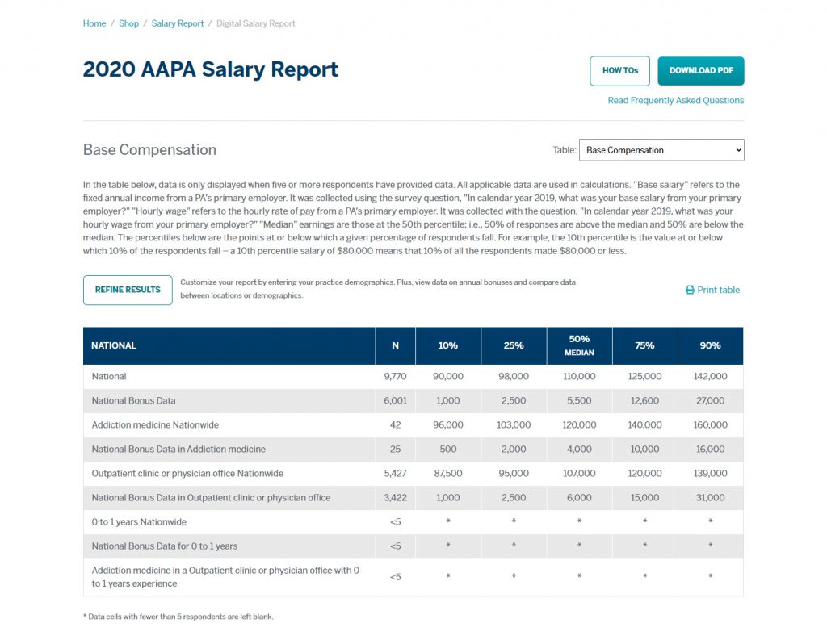
Task: Select the NATIONAL column header
Action: [229, 345]
